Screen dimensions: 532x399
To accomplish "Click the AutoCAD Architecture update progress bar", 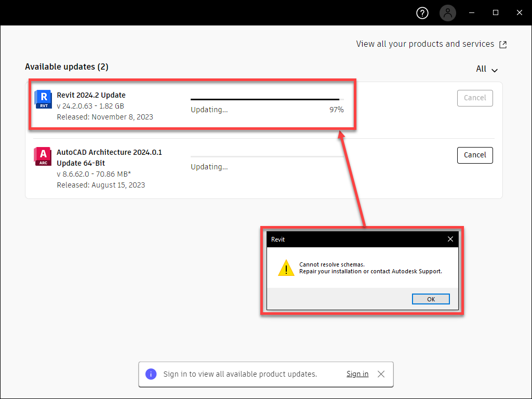I will (x=267, y=156).
